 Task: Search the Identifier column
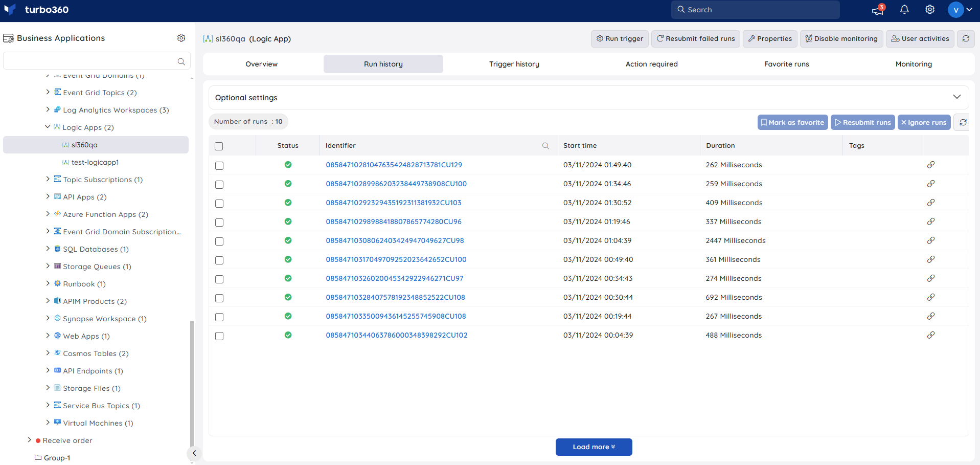point(545,146)
